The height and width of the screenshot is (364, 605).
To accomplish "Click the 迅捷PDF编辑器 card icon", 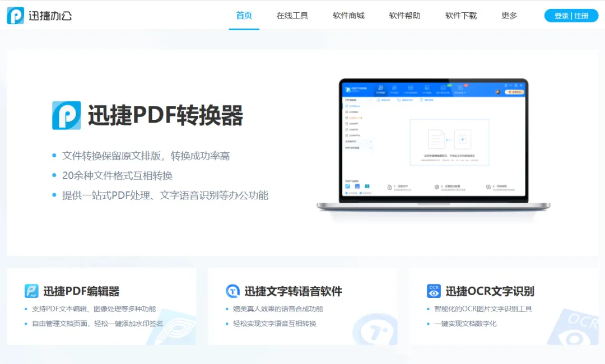I will pyautogui.click(x=31, y=291).
